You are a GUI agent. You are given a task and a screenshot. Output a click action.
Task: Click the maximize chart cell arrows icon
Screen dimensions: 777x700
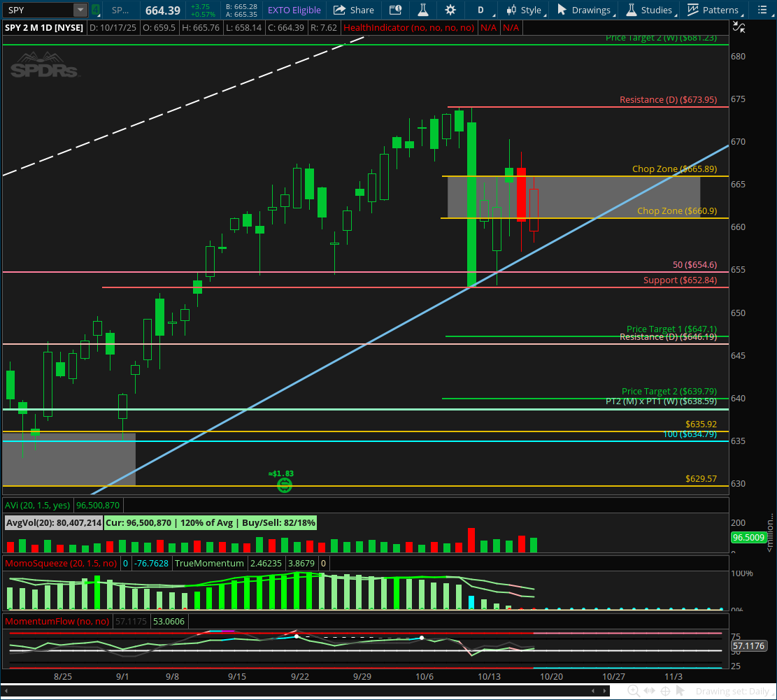coord(739,28)
